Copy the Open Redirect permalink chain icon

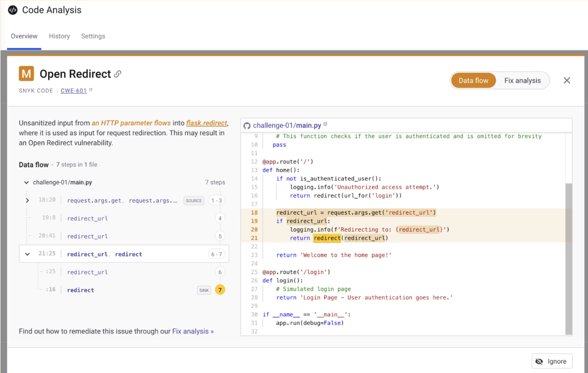pos(118,74)
